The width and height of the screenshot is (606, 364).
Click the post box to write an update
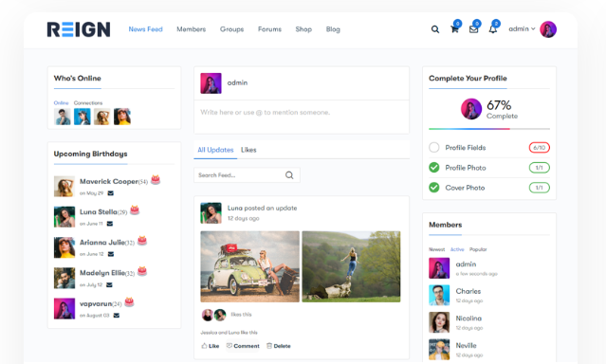pyautogui.click(x=302, y=118)
